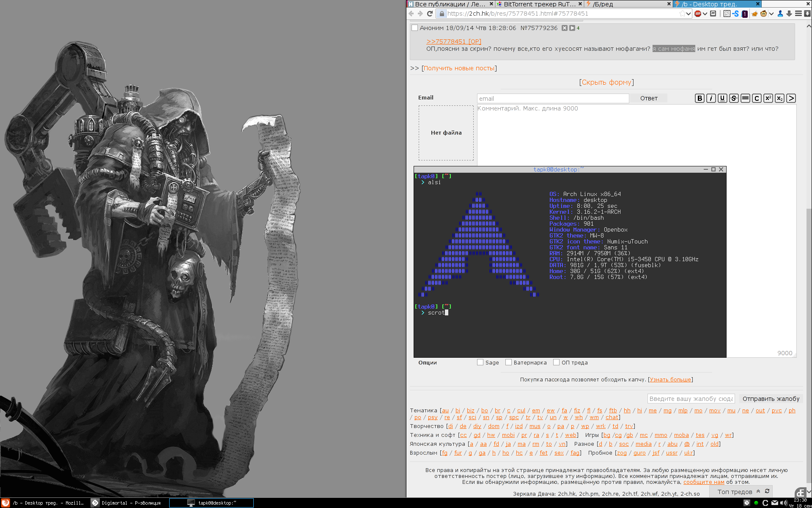Open the browser downloads arrow icon
The image size is (812, 508).
(789, 14)
